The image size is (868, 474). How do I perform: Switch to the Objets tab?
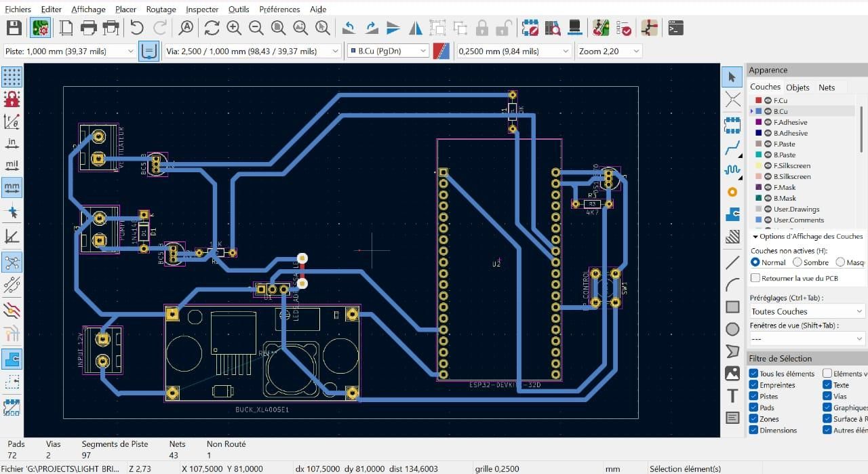point(797,87)
